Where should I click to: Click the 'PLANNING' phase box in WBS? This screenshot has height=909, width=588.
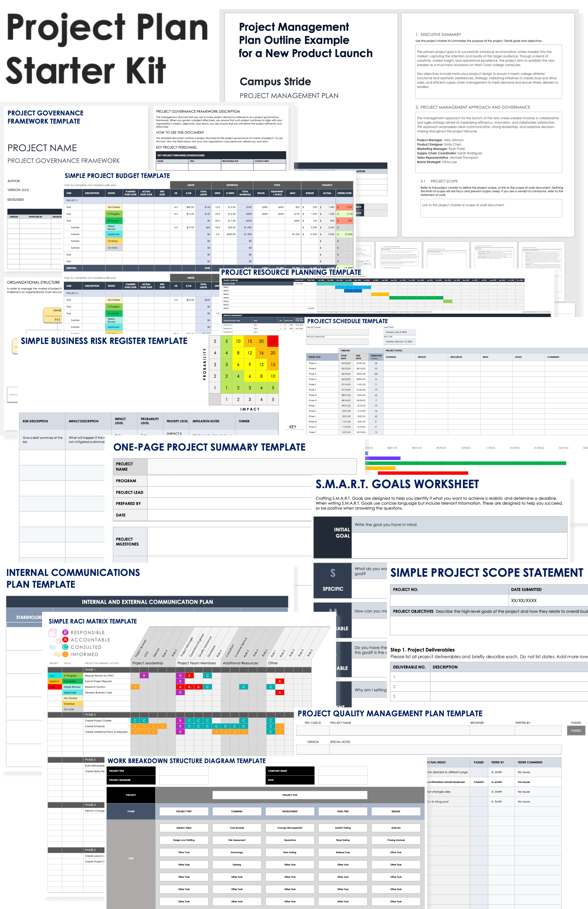pos(237,811)
